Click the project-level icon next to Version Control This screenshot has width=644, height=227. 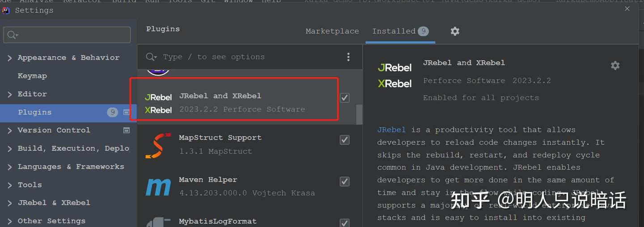tap(127, 130)
